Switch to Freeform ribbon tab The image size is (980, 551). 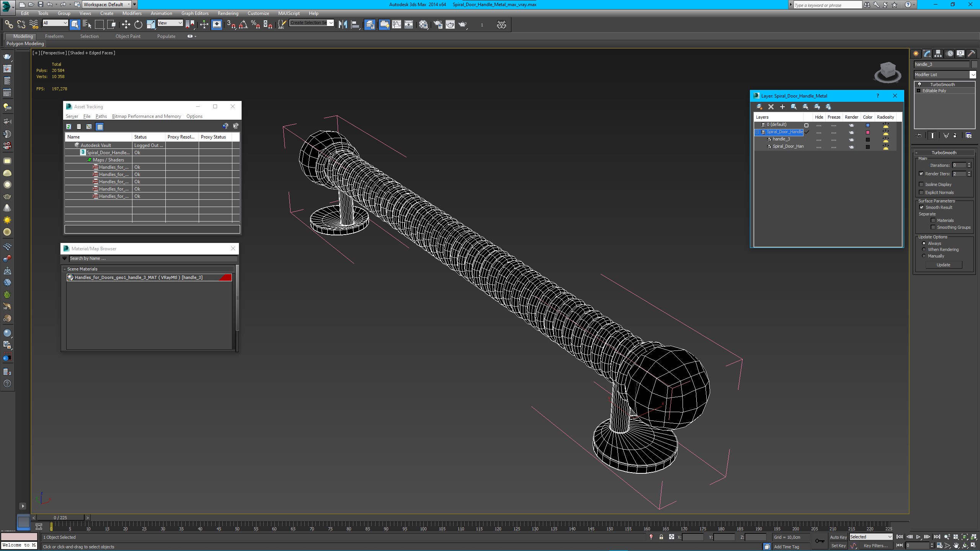[54, 36]
